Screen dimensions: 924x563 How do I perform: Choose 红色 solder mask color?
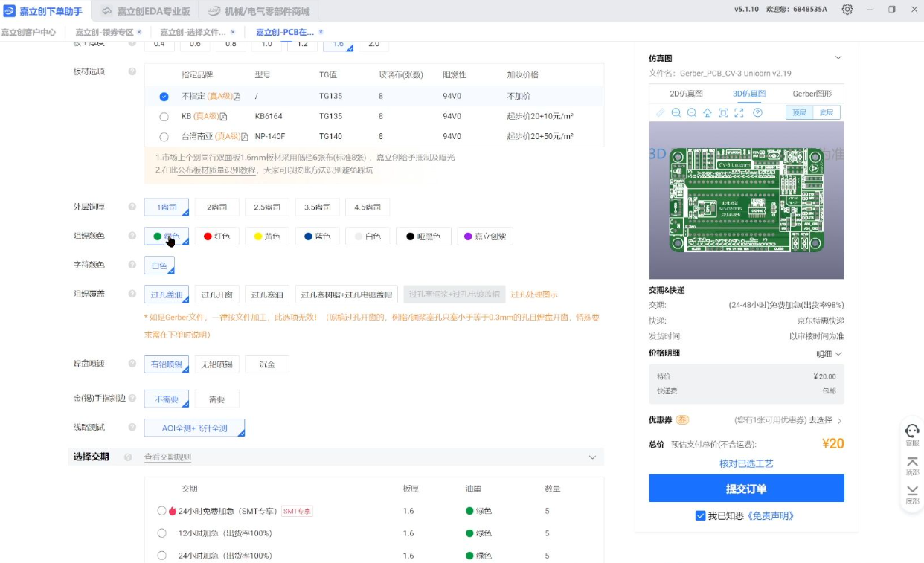pos(216,237)
